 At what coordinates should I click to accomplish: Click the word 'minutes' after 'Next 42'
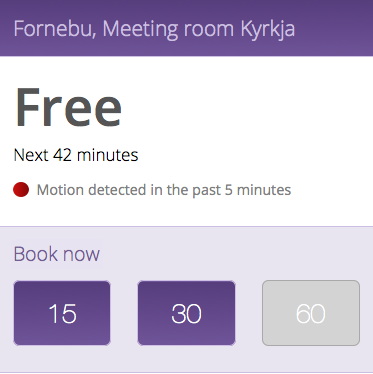coord(107,155)
